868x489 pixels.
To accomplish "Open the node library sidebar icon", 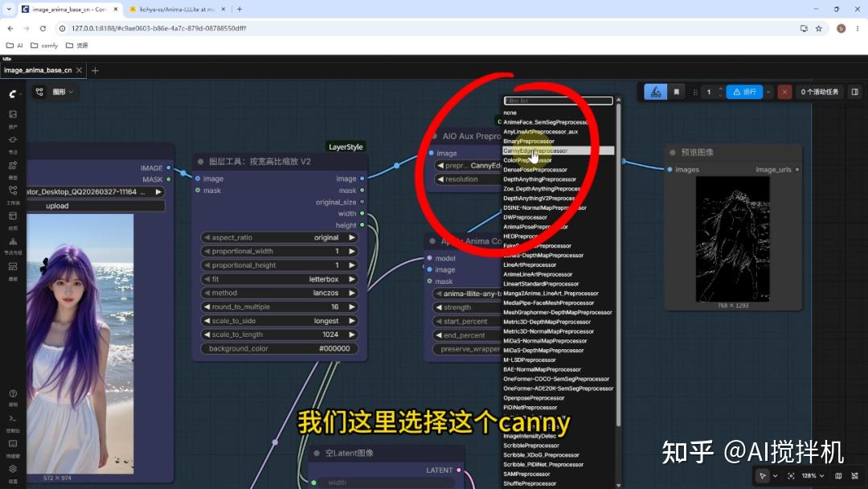I will 13,140.
